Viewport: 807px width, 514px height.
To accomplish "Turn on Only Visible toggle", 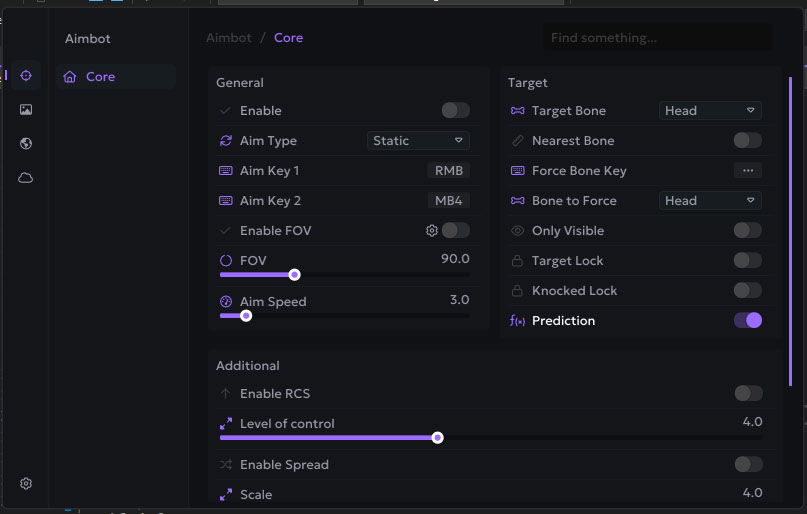I will pos(747,231).
